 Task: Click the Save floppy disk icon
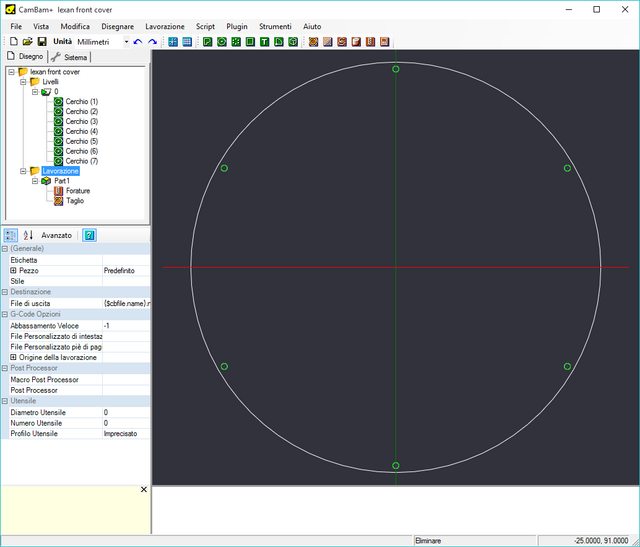coord(42,42)
